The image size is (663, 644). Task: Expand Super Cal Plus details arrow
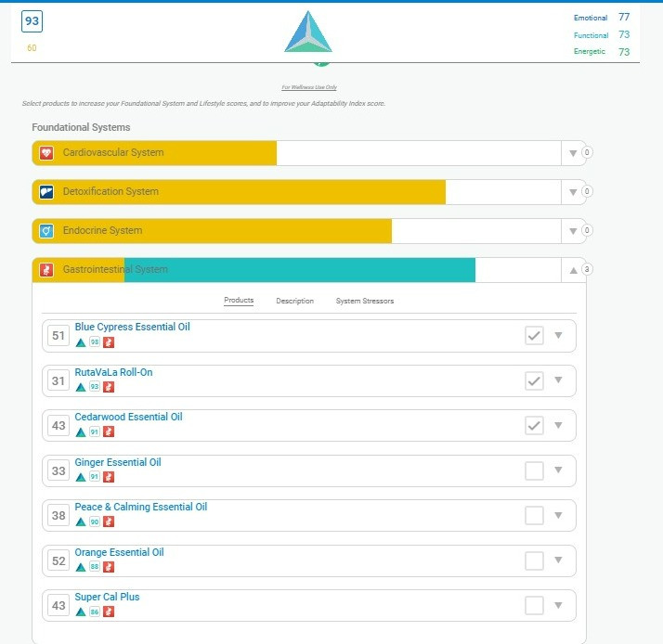(558, 605)
